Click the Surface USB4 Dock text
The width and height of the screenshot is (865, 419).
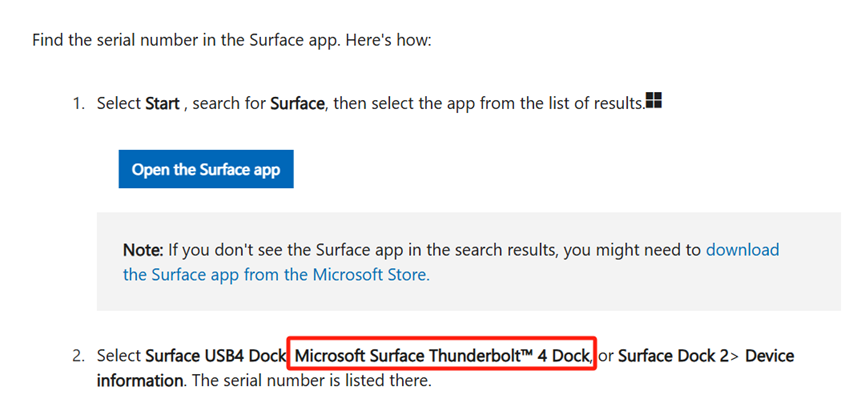[216, 356]
